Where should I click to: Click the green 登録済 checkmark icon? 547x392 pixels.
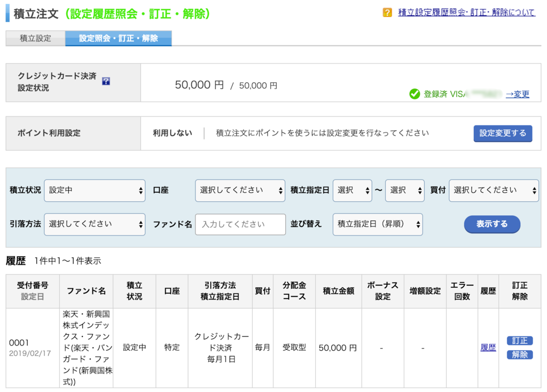pyautogui.click(x=415, y=94)
